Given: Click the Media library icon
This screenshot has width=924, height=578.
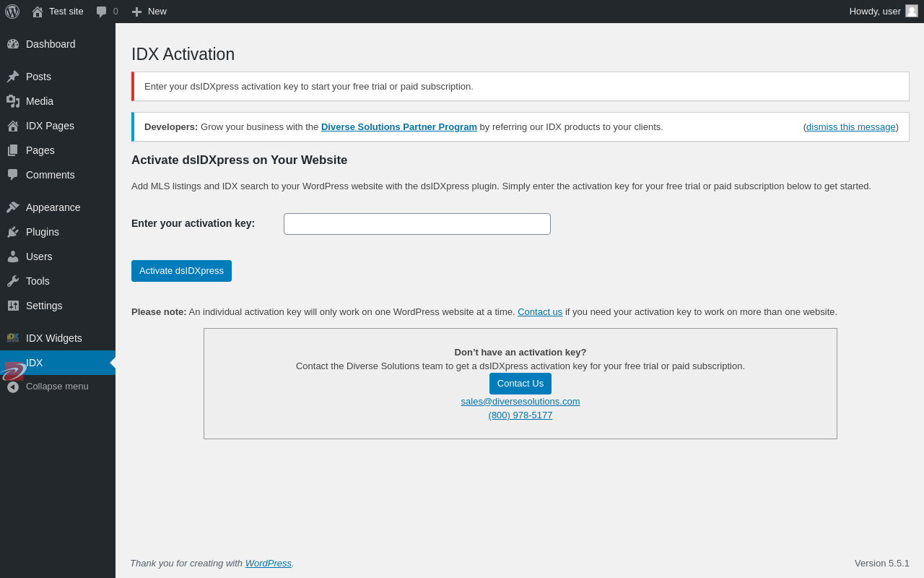Looking at the screenshot, I should tap(13, 101).
